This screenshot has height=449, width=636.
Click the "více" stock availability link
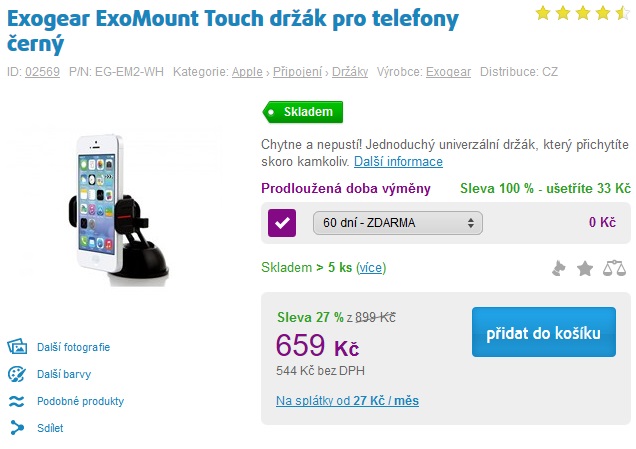[371, 267]
